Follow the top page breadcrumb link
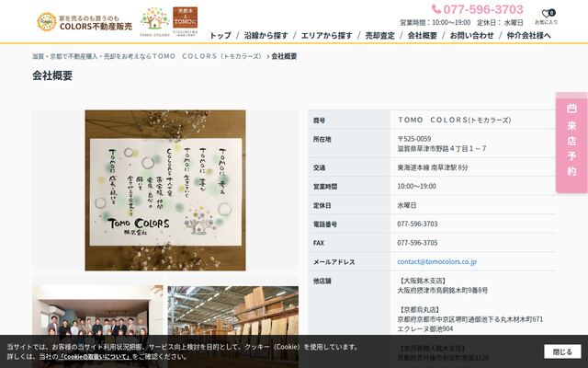The image size is (588, 368). (x=147, y=56)
